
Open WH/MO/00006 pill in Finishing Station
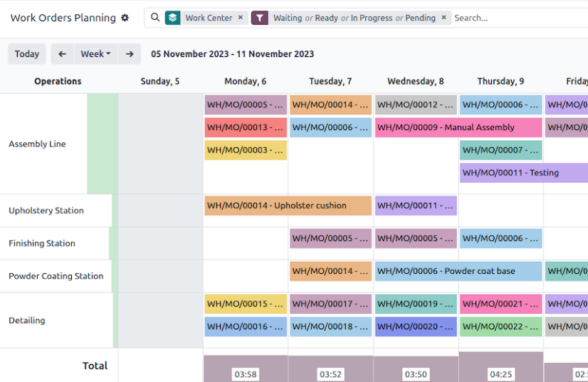click(x=501, y=238)
